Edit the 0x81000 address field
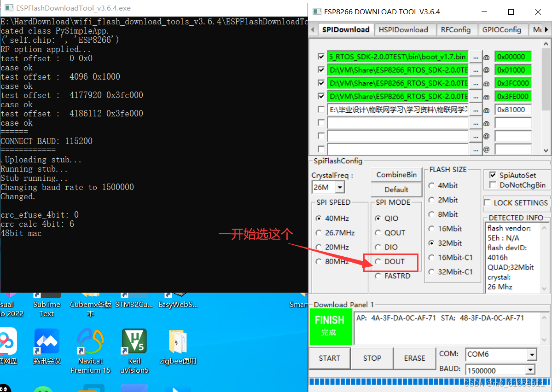552x392 pixels. pos(513,110)
